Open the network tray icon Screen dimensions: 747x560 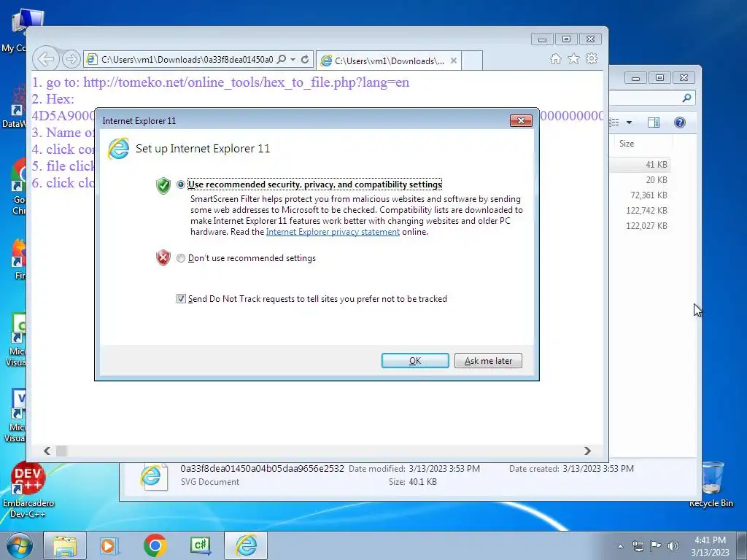pyautogui.click(x=638, y=546)
